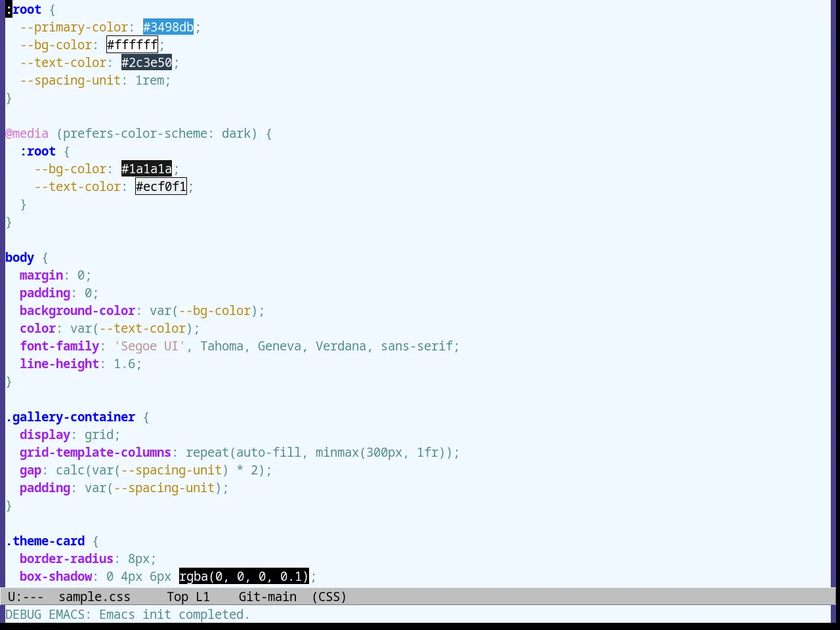Image resolution: width=840 pixels, height=630 pixels.
Task: Click var(--text-color) in color declaration
Action: [131, 328]
